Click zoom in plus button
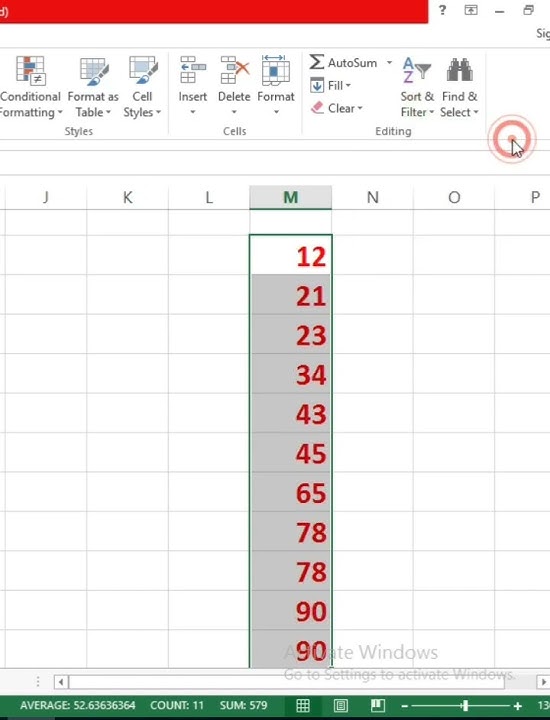The width and height of the screenshot is (550, 720). point(518,706)
